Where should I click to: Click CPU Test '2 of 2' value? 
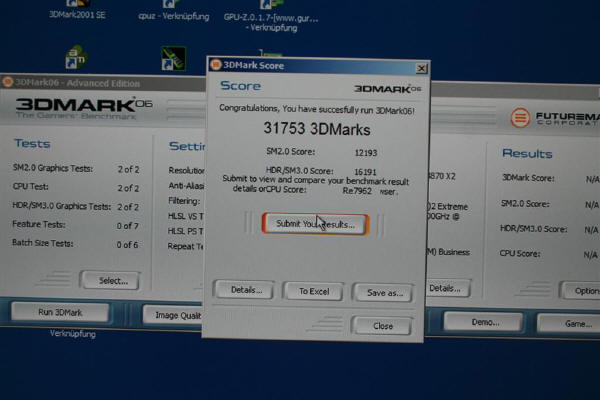tap(129, 188)
